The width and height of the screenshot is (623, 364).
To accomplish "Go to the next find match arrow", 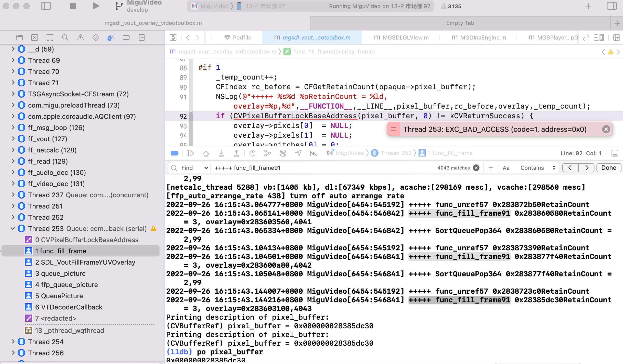I will tap(587, 168).
